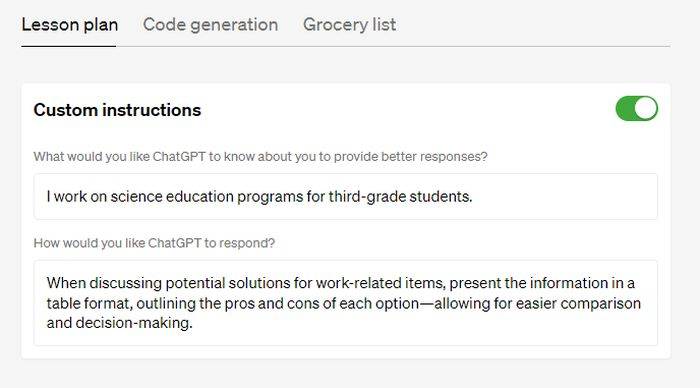
Task: Place cursor after 'students.' in first field
Action: tap(474, 197)
